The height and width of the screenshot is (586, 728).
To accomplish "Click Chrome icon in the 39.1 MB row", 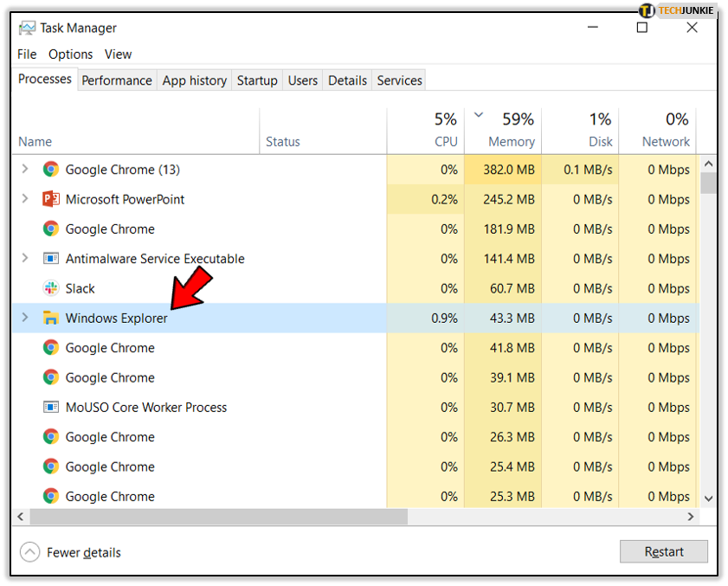I will click(x=51, y=377).
